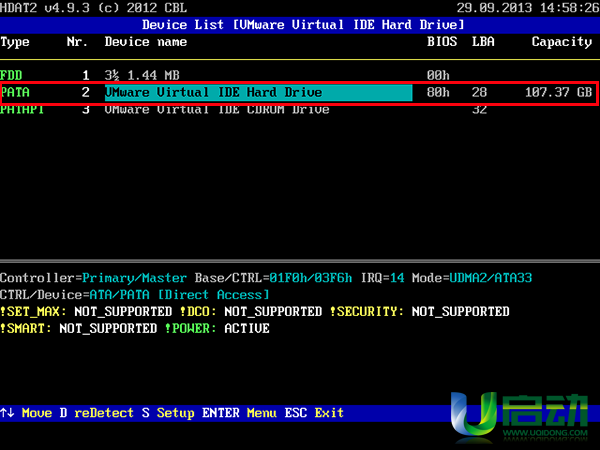This screenshot has height=450, width=600.
Task: Click the 00h BIOS value
Action: point(438,75)
